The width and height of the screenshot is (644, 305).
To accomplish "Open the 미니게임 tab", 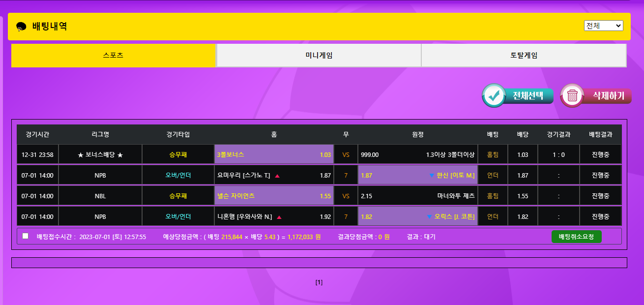I will point(319,56).
